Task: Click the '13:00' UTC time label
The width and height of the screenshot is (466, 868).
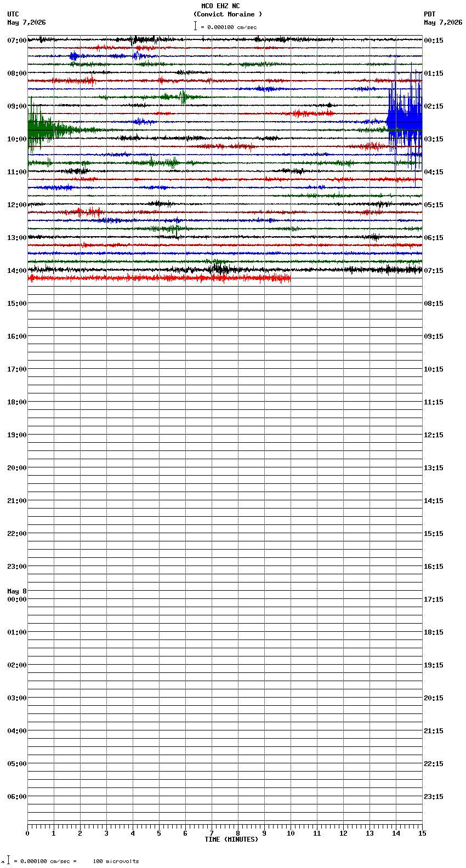Action: [17, 238]
